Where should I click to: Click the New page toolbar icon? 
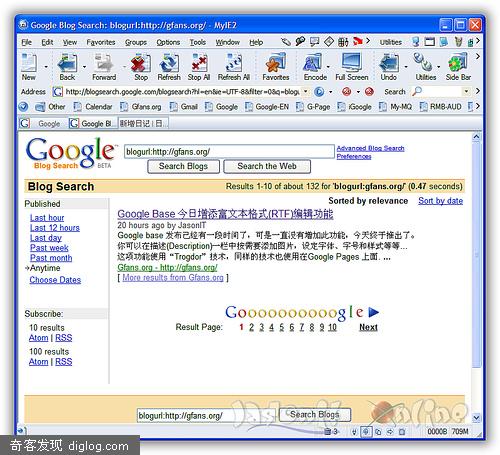[x=29, y=63]
